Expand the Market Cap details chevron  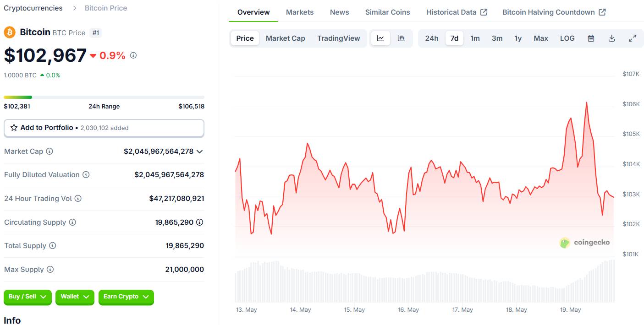[199, 152]
